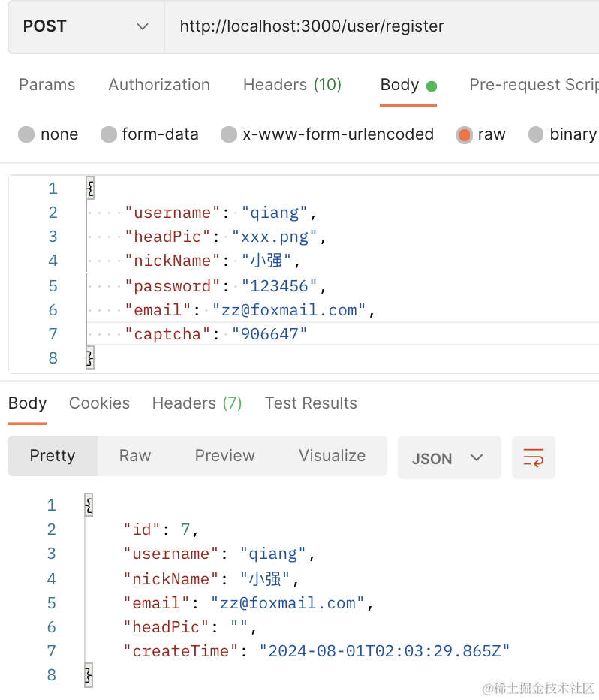Viewport: 599px width, 700px height.
Task: Open the Params tab
Action: click(47, 85)
